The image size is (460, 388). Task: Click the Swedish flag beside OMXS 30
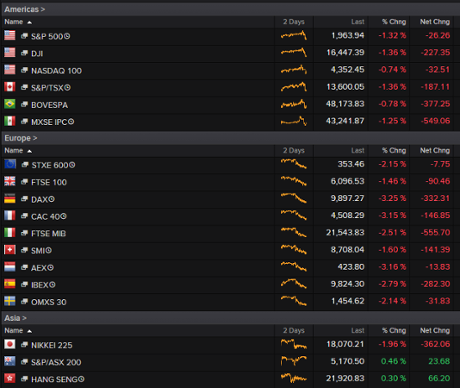(10, 301)
